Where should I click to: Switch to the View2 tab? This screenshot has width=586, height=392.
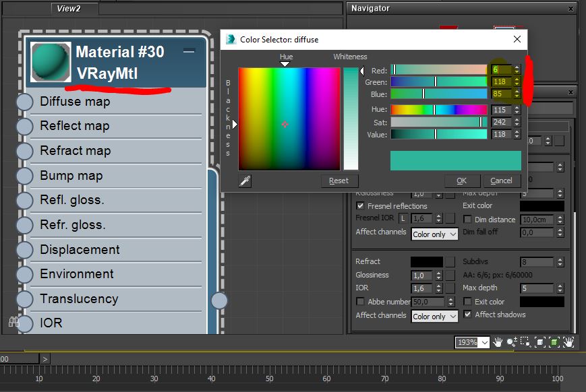point(69,9)
